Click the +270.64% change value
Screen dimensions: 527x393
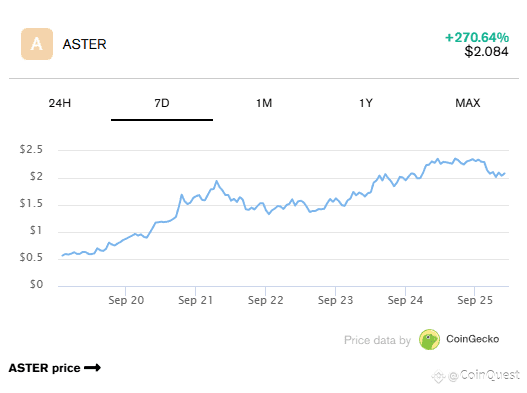(477, 37)
